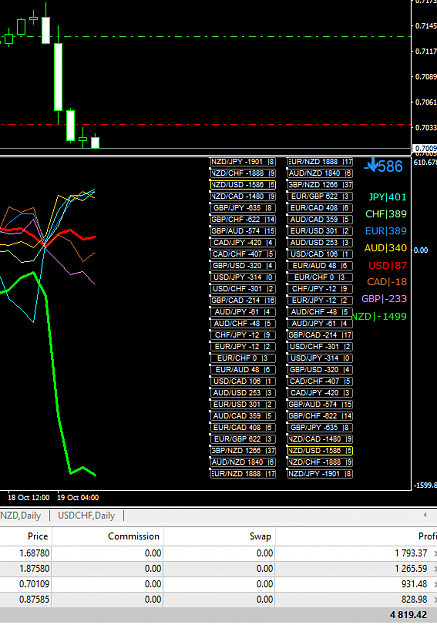This screenshot has width=437, height=625.
Task: Click GBP/CAD -214 |18 pair button
Action: click(243, 301)
